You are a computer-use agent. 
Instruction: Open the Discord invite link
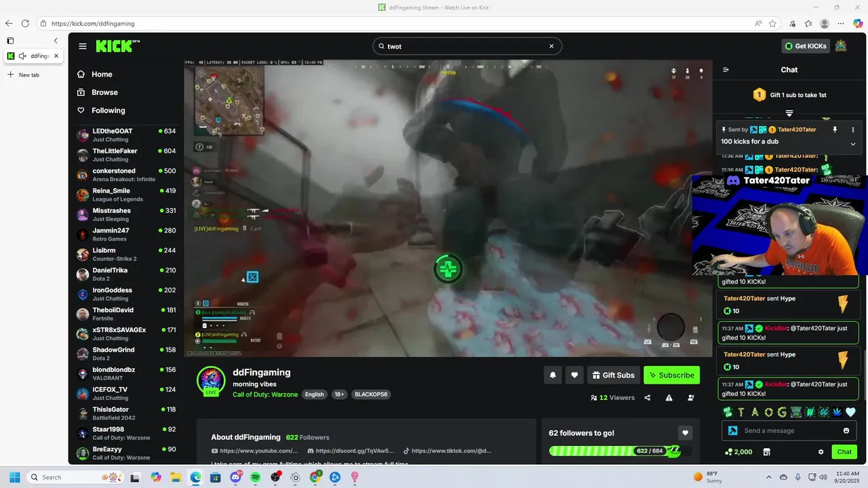(x=351, y=451)
